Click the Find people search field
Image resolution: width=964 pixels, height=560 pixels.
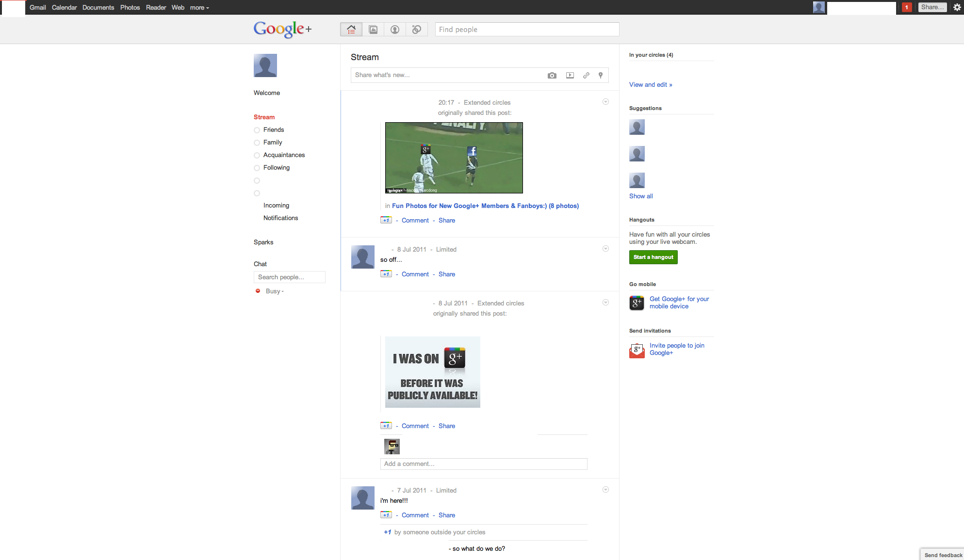(x=527, y=30)
